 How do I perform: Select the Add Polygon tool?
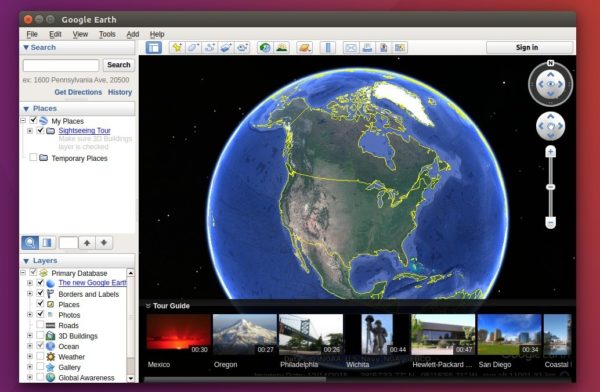pos(194,47)
